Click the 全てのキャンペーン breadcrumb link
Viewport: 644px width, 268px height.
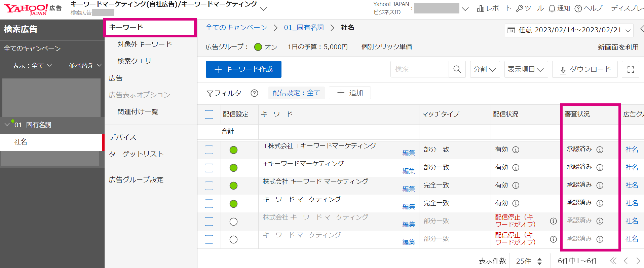click(236, 28)
